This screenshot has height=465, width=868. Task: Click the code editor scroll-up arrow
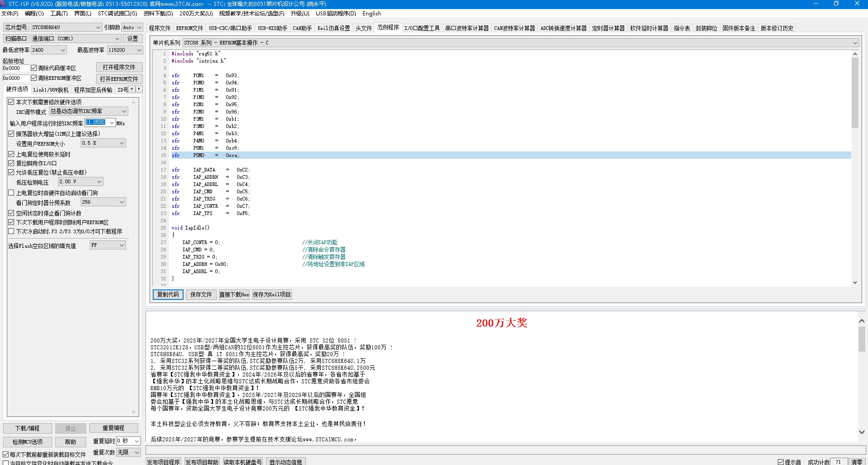click(855, 54)
